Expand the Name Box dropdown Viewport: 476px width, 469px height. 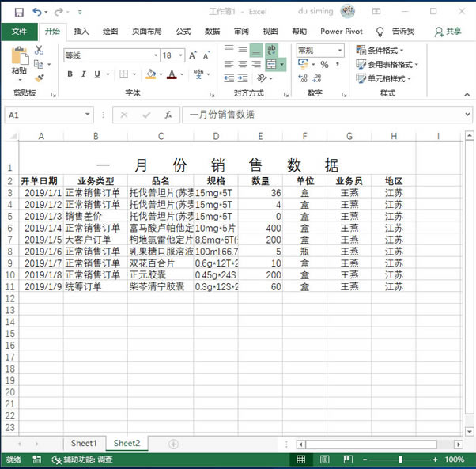pyautogui.click(x=88, y=115)
